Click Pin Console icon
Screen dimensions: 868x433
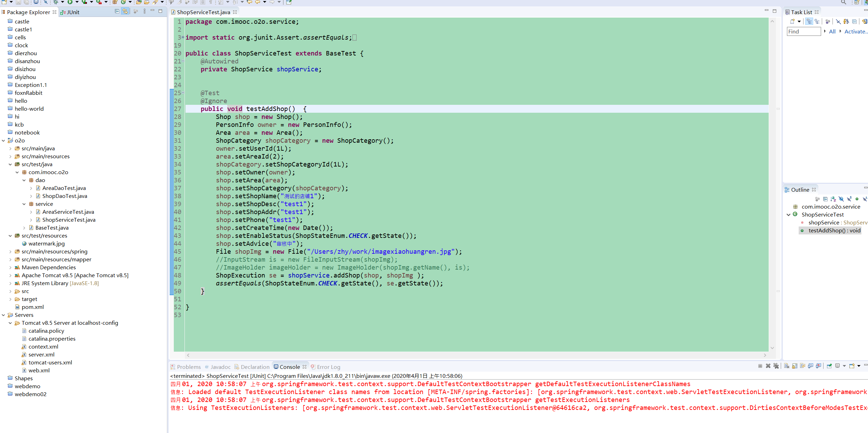click(829, 366)
